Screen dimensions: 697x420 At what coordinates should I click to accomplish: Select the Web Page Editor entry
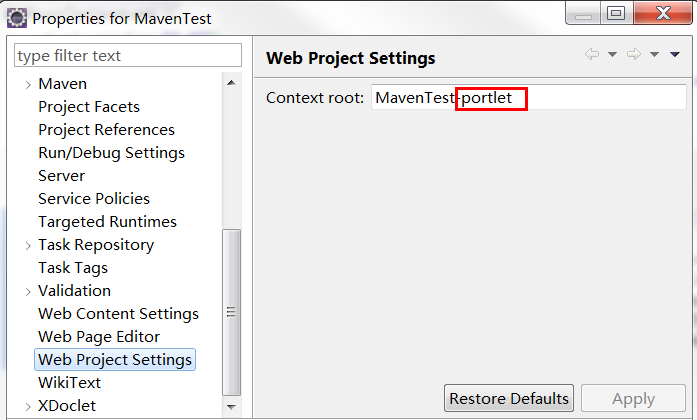pos(99,337)
